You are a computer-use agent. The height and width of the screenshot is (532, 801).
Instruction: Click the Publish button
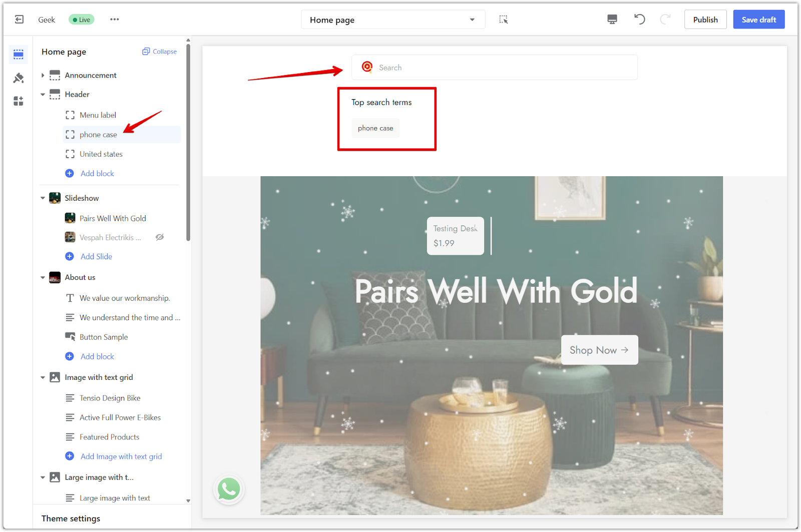pos(705,20)
